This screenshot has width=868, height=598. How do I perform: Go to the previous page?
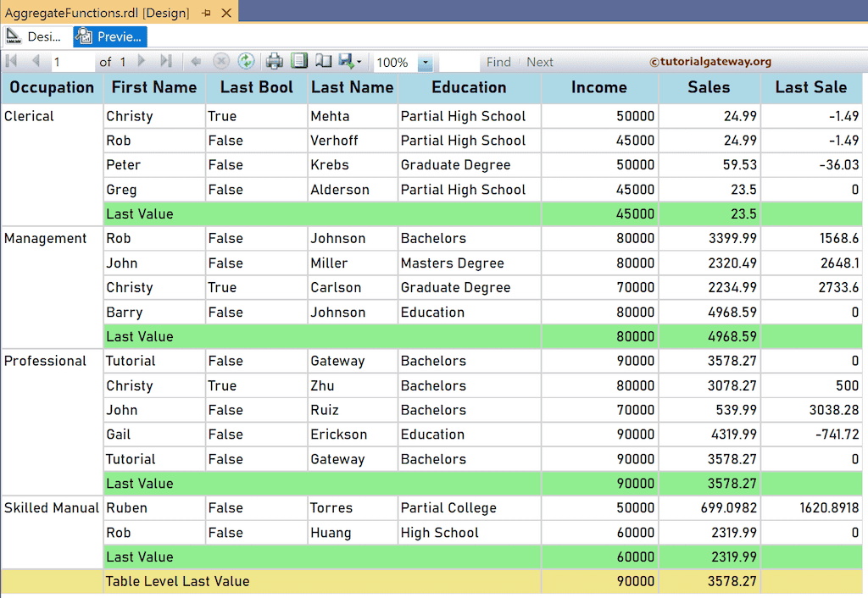[36, 61]
